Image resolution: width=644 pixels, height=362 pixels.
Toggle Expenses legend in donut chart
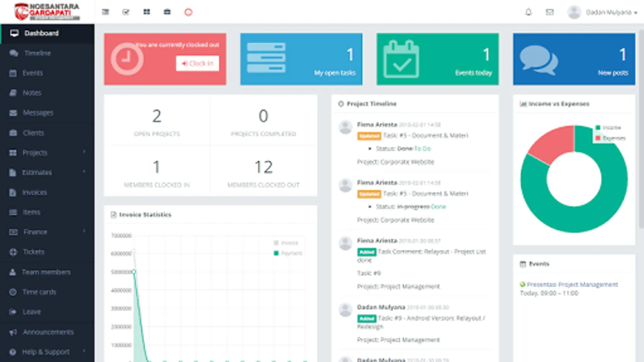click(x=610, y=138)
